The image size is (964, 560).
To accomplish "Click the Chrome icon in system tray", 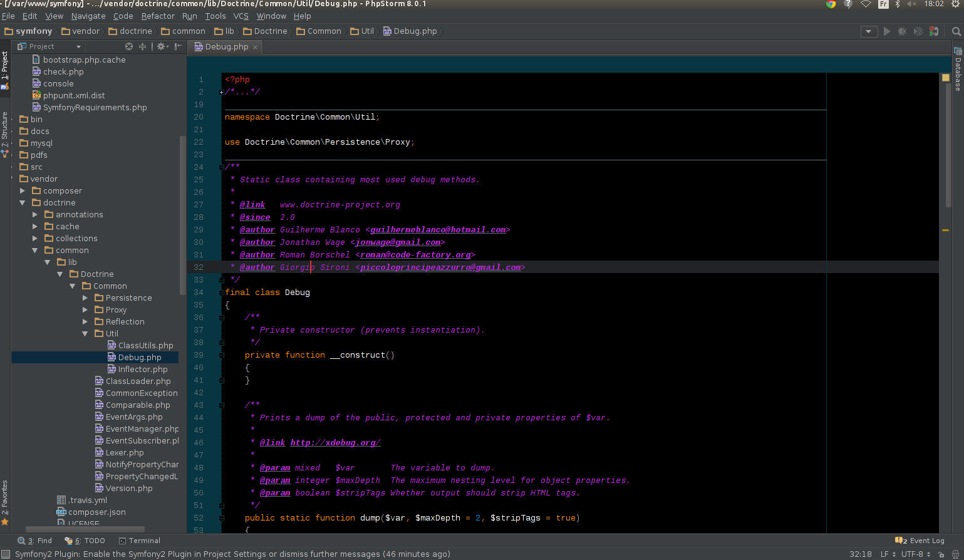I will point(831,4).
